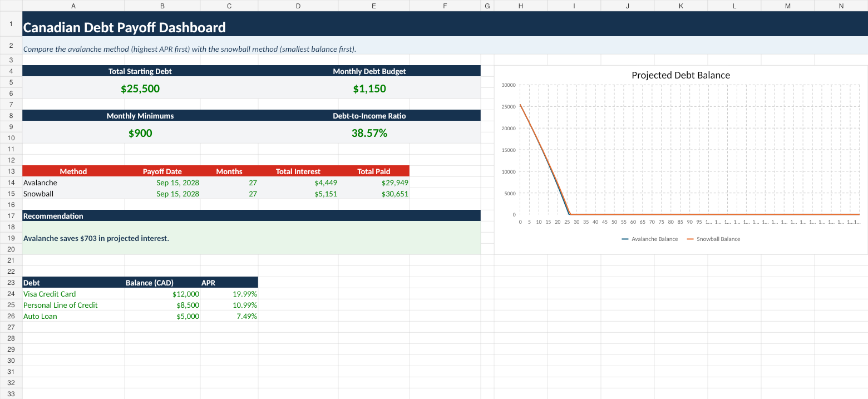Select the Canadian Debt Payoff Dashboard title cell
The image size is (868, 399).
coord(445,24)
